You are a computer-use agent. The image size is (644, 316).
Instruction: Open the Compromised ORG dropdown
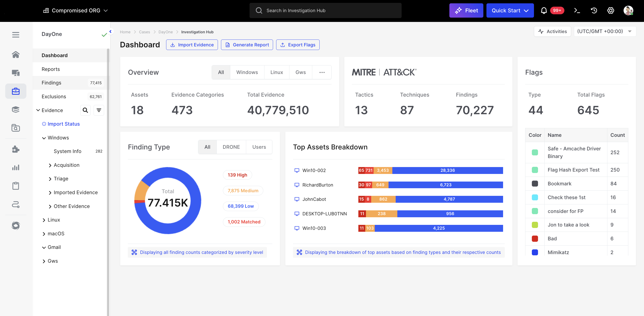pos(76,10)
